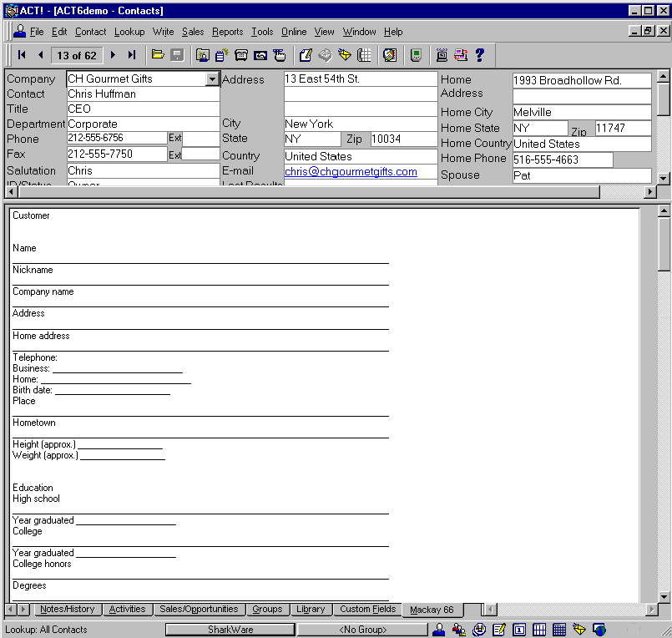
Task: Go to the previous contact record
Action: point(41,55)
